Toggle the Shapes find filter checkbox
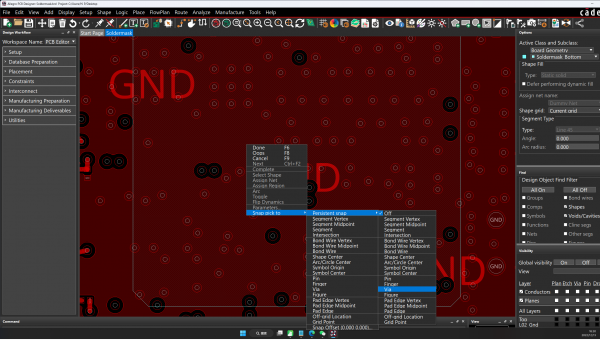600x360 pixels. pyautogui.click(x=566, y=207)
